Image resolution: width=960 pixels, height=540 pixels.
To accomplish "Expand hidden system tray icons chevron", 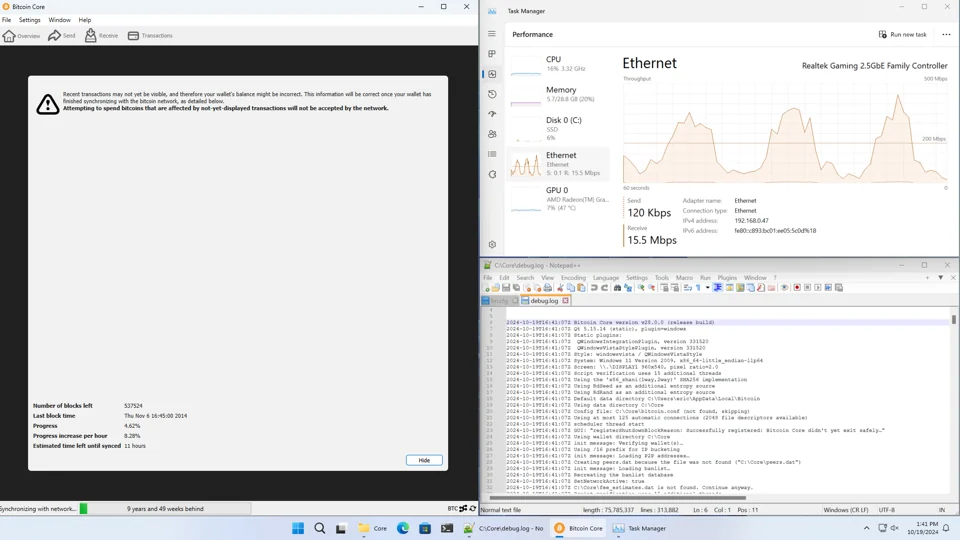I will coord(866,528).
